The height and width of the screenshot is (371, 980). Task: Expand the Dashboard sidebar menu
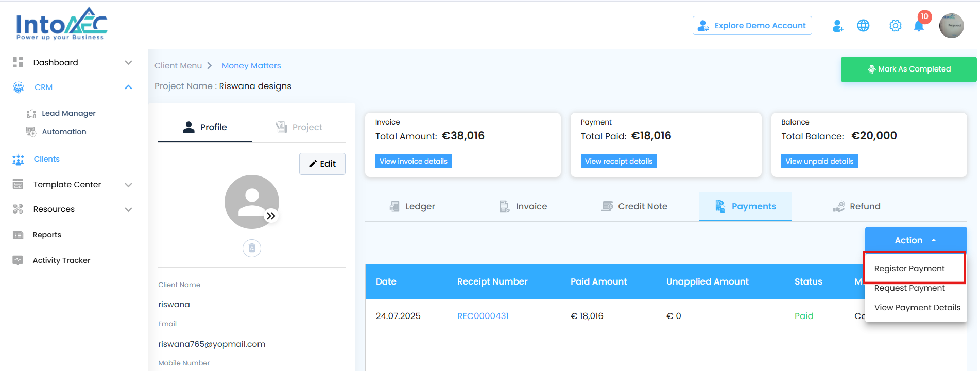click(128, 63)
